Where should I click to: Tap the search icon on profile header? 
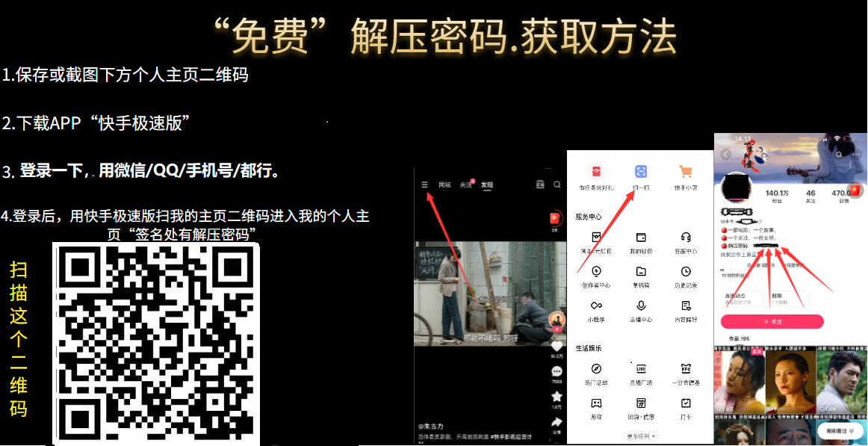pos(840,155)
